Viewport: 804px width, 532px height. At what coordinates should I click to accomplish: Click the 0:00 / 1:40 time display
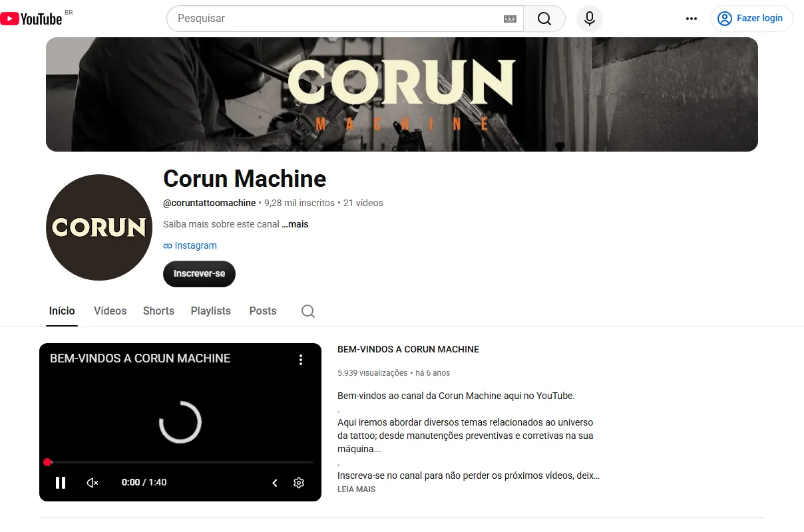point(144,483)
